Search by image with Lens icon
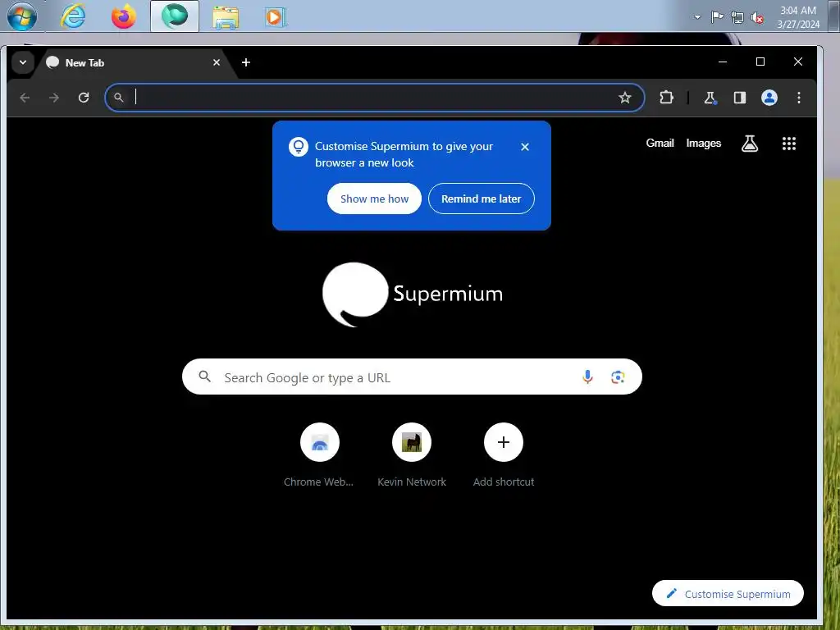This screenshot has width=840, height=630. tap(618, 377)
